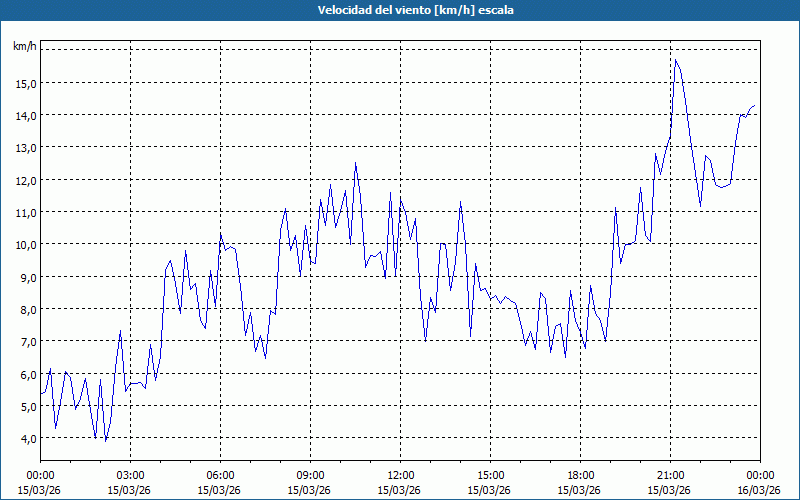This screenshot has width=800, height=500.
Task: Select the "16/03/26" date label
Action: [759, 490]
